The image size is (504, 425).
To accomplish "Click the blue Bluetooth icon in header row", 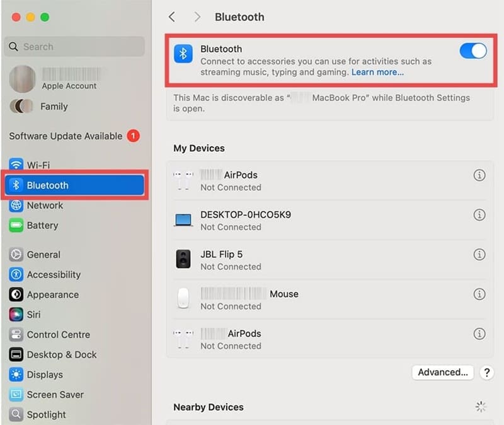I will [x=183, y=54].
